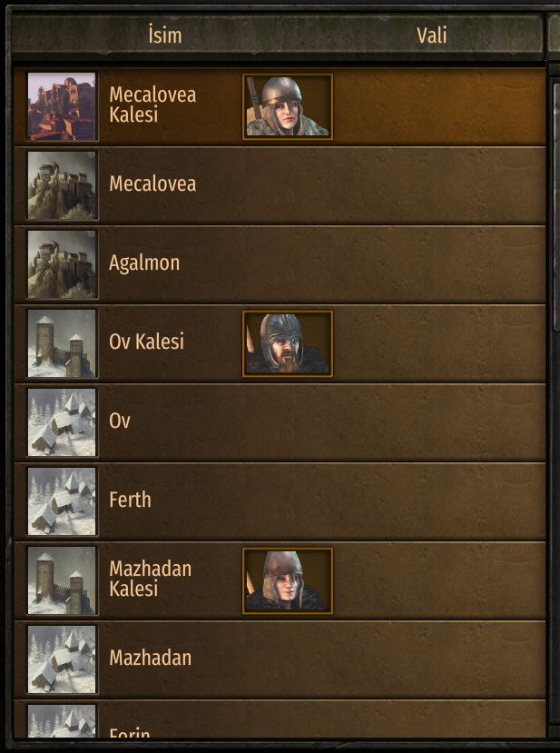
Task: Select Ov Kalesi snowy castle thumbnail
Action: pos(62,343)
